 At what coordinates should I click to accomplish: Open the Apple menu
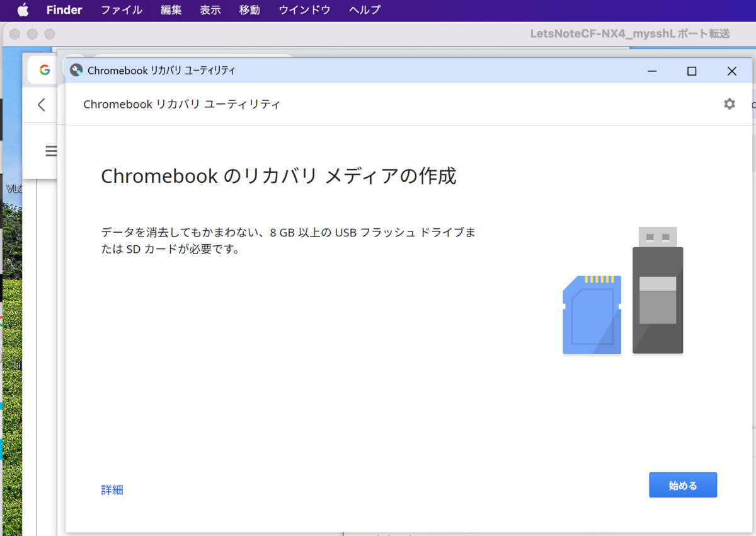point(23,10)
